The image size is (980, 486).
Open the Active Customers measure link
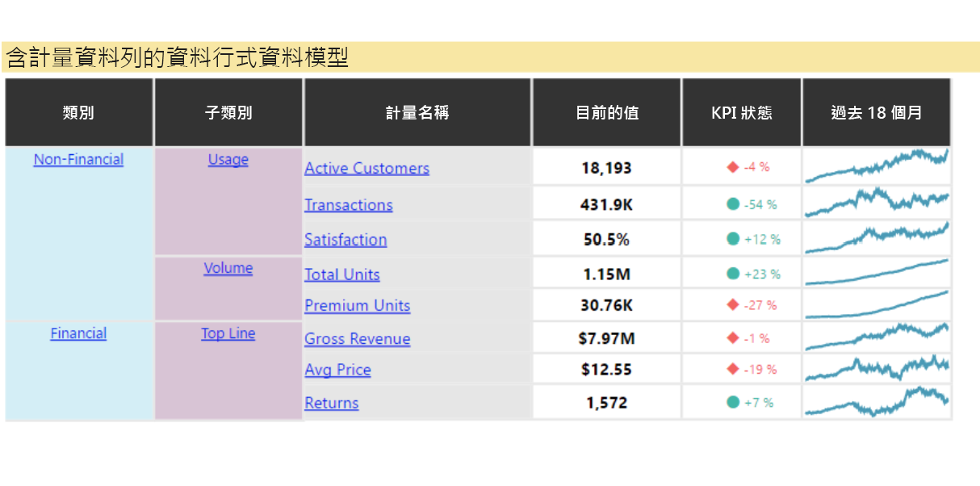coord(366,168)
